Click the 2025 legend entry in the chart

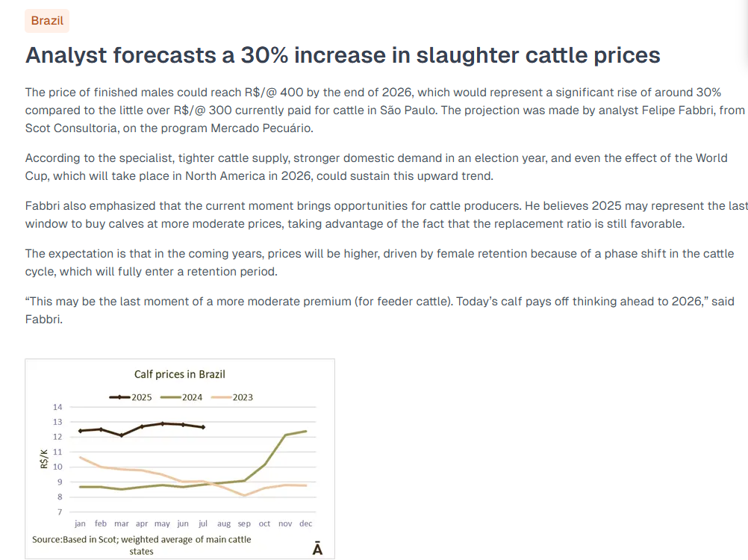(131, 397)
